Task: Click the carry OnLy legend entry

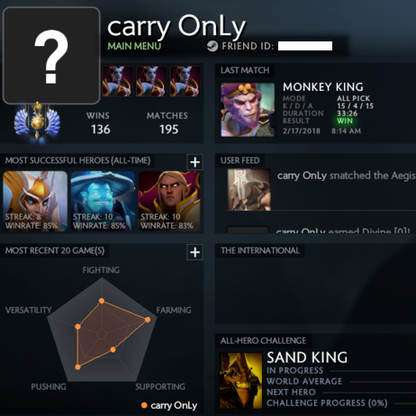Action: click(169, 405)
